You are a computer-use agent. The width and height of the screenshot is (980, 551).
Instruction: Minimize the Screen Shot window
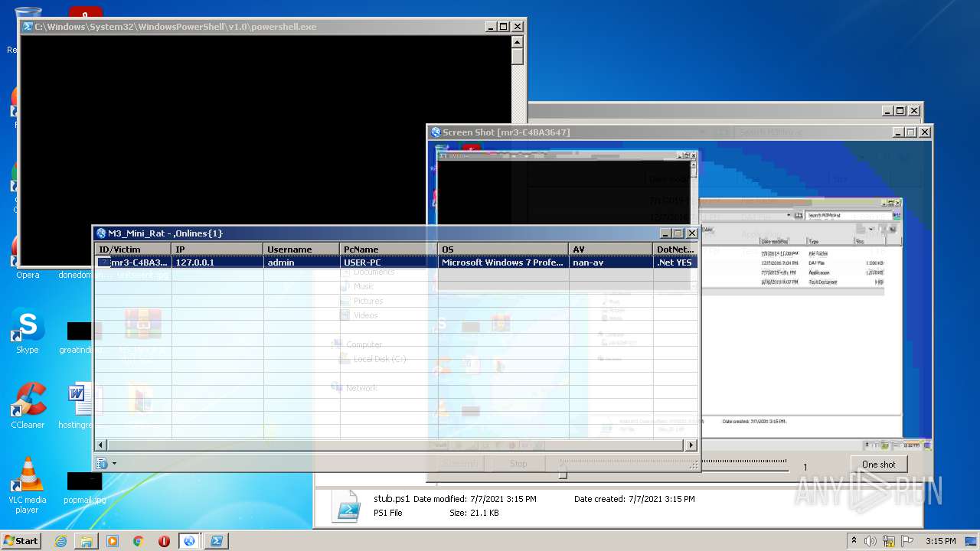[898, 132]
